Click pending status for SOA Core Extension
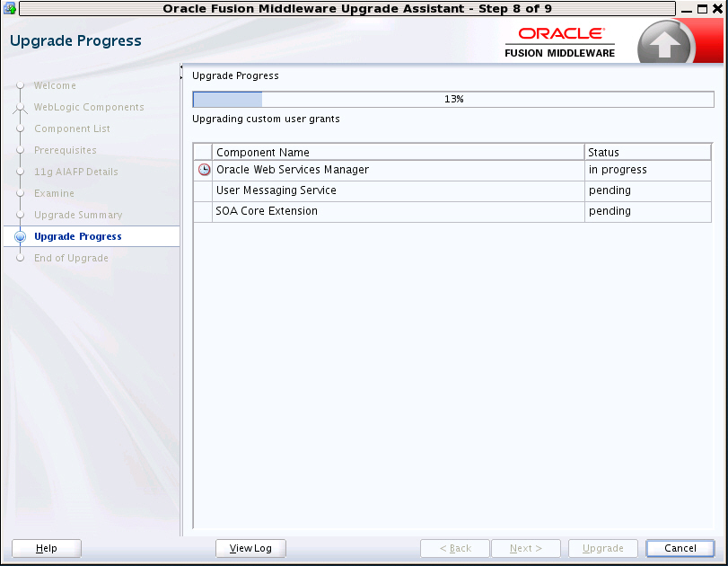 [648, 211]
